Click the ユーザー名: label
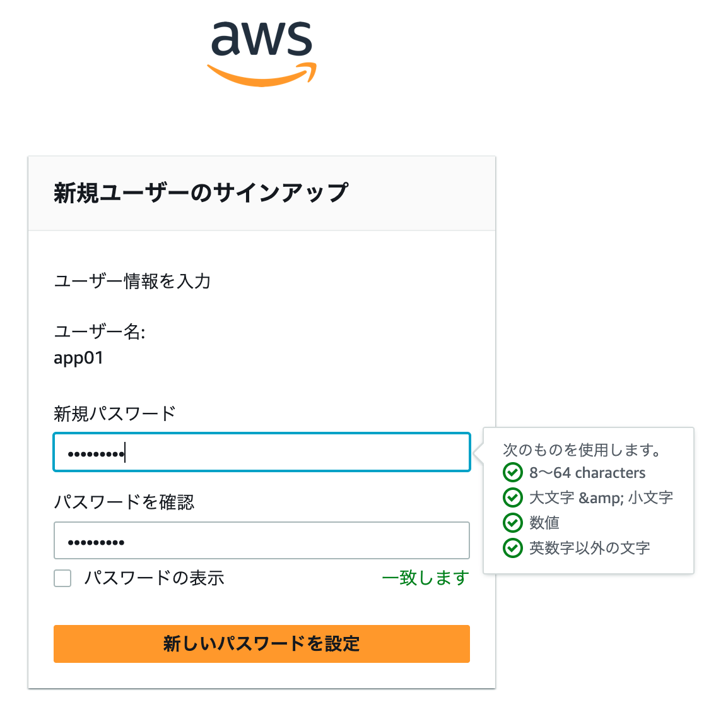 pyautogui.click(x=100, y=332)
